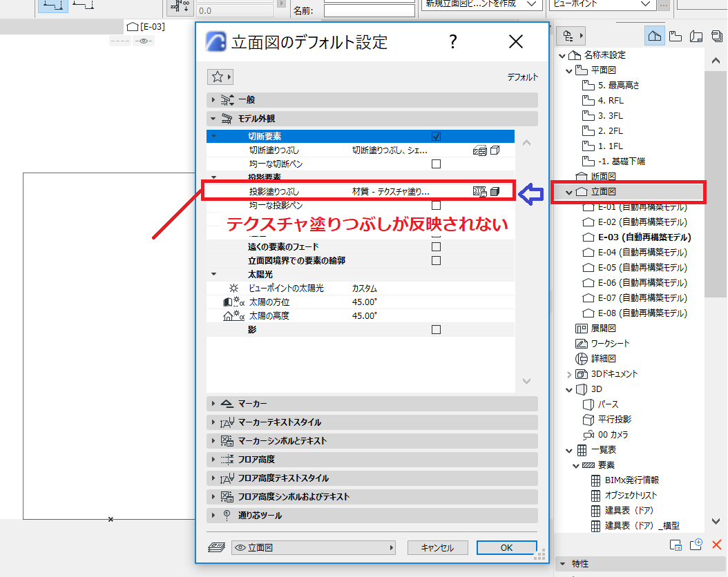Screen dimensions: 728x577
Task: Click the カスタム value for viewpoint sunlight
Action: [365, 288]
